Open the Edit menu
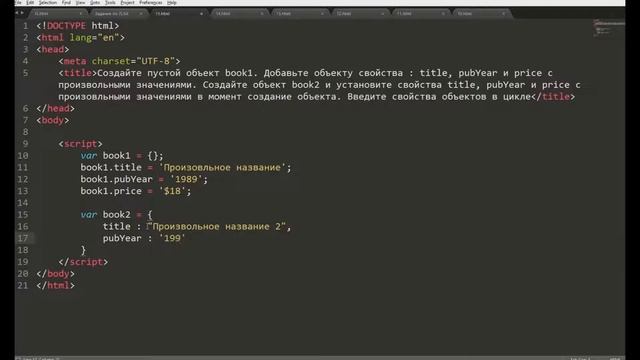 [x=30, y=2]
